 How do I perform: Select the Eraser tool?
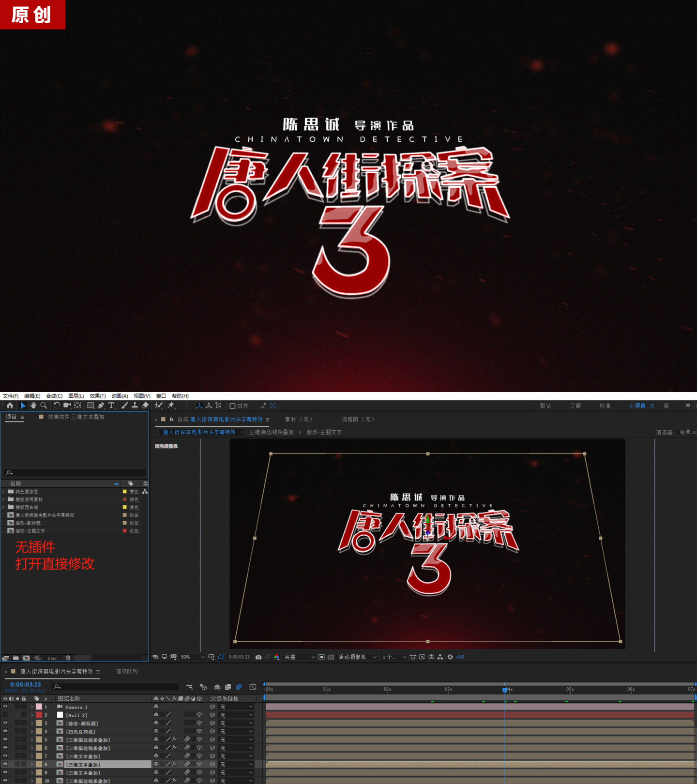145,406
